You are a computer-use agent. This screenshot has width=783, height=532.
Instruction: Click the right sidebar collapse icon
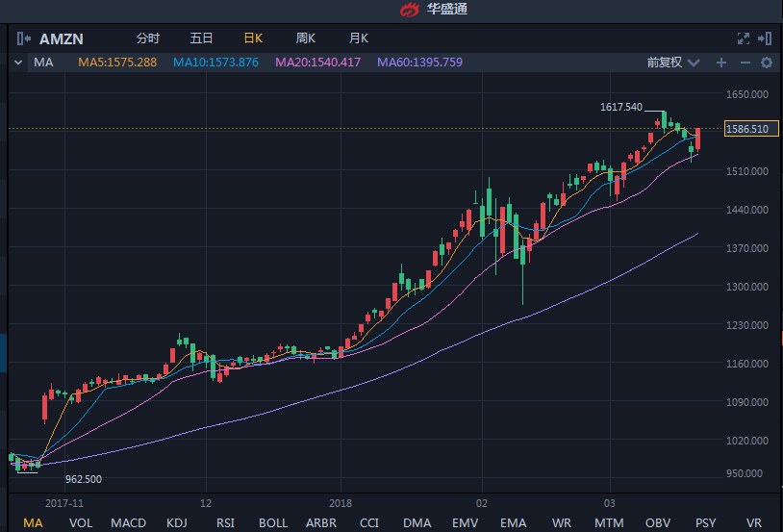point(765,38)
